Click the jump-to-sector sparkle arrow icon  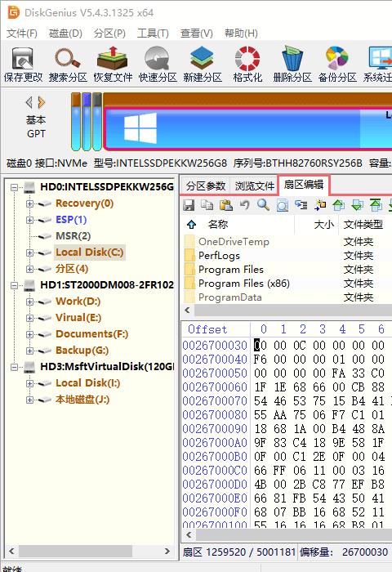pyautogui.click(x=320, y=205)
